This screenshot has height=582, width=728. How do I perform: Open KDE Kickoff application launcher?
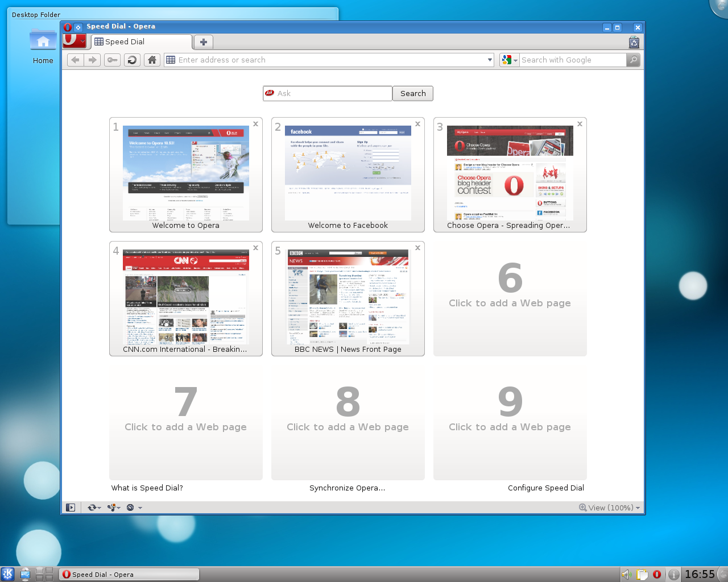coord(7,574)
